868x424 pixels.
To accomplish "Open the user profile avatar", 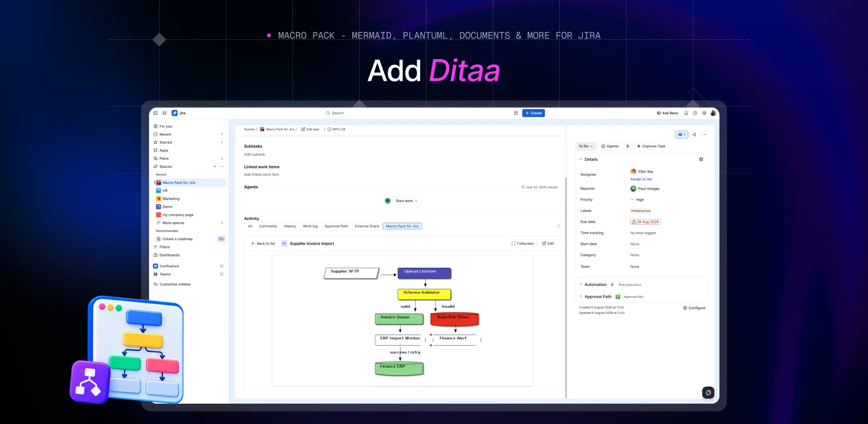I will click(x=713, y=113).
